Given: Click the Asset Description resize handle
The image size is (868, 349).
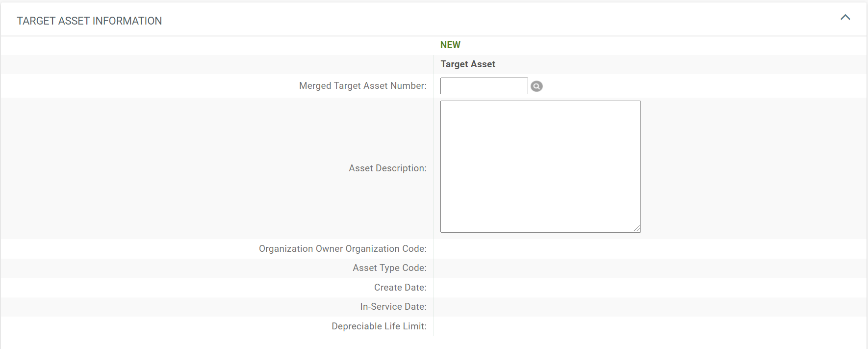Looking at the screenshot, I should [x=637, y=228].
